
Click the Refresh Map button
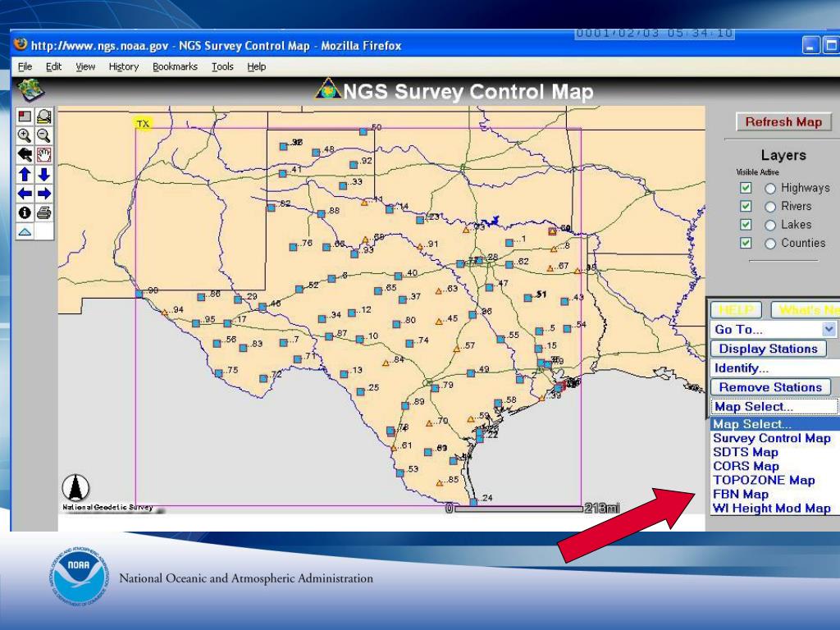tap(783, 122)
